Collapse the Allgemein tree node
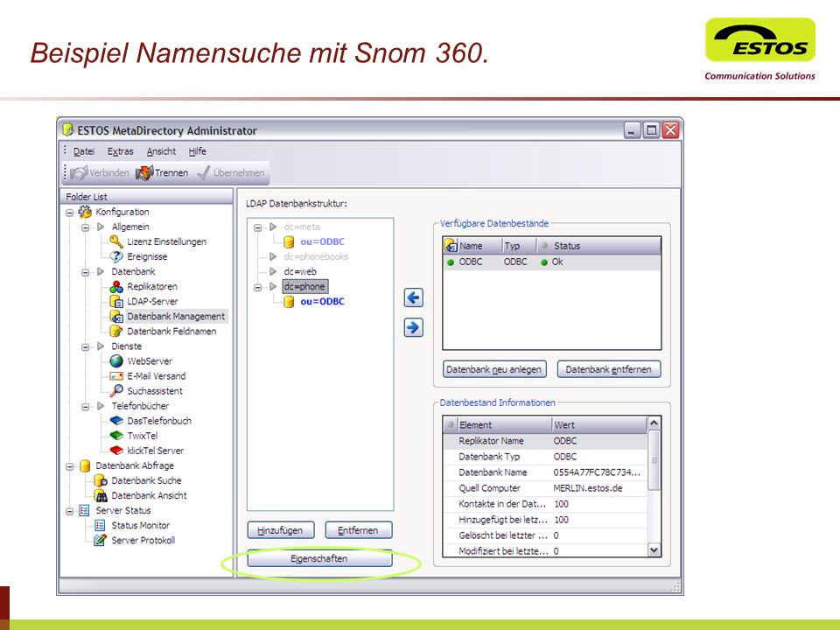The width and height of the screenshot is (840, 630). 85,227
